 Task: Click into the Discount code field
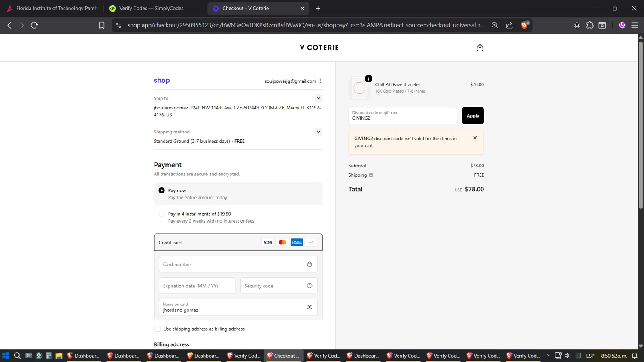[403, 115]
